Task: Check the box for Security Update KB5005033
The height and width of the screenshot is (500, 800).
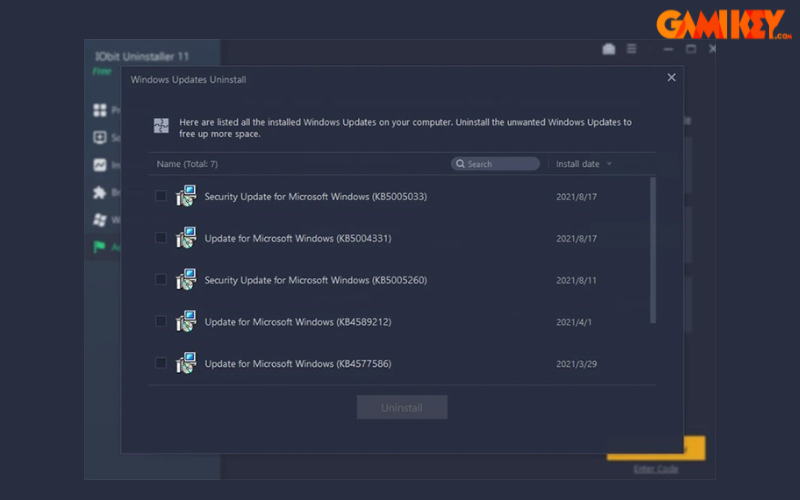Action: point(161,196)
